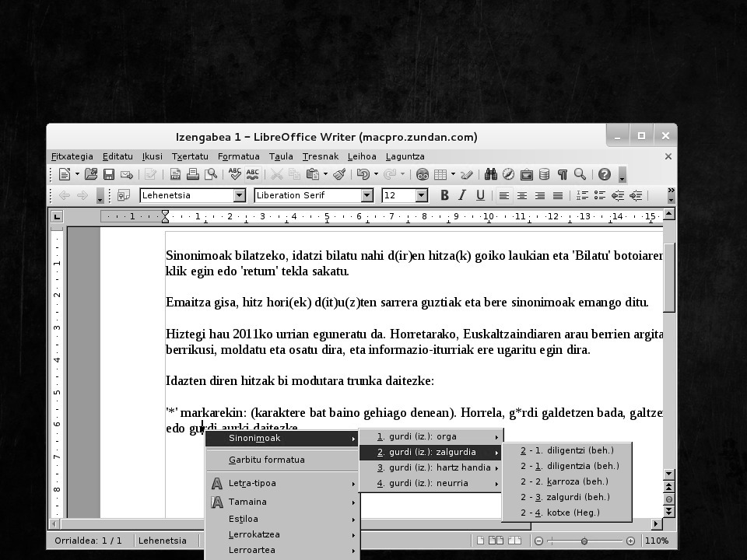
Task: Click the Print icon in toolbar
Action: click(x=191, y=175)
